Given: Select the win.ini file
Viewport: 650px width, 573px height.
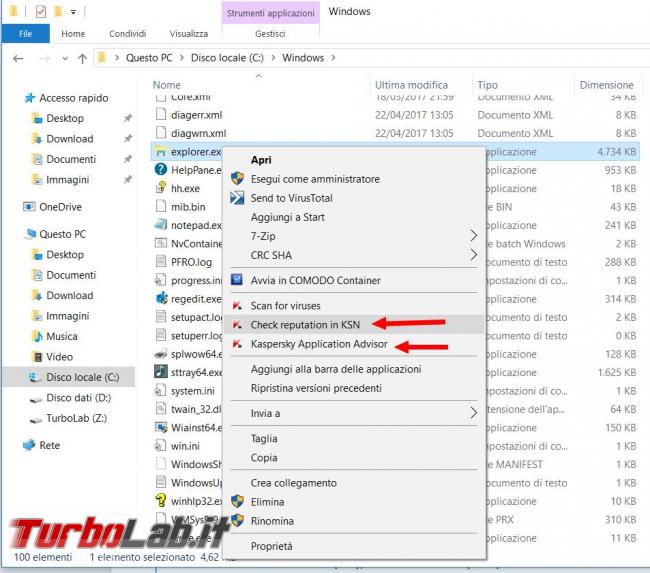Looking at the screenshot, I should click(x=185, y=446).
